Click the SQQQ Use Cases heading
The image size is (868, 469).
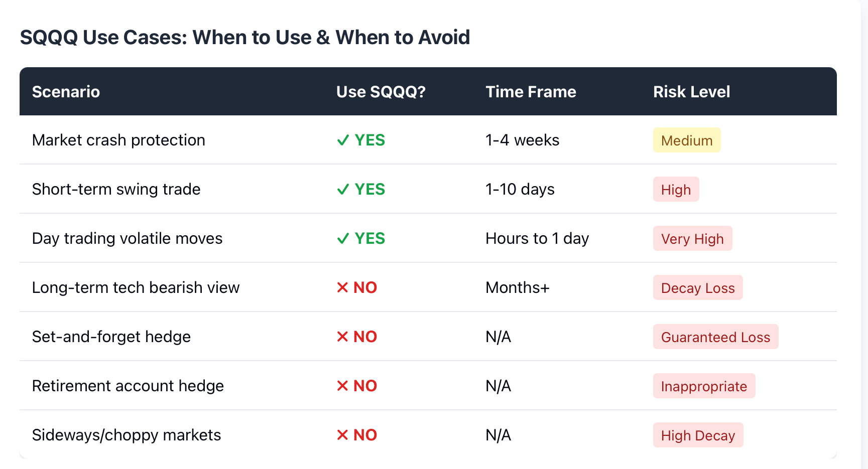244,38
